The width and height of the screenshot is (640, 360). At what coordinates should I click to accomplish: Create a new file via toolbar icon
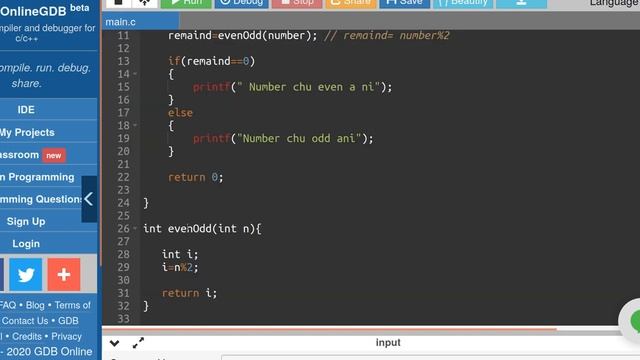(118, 3)
